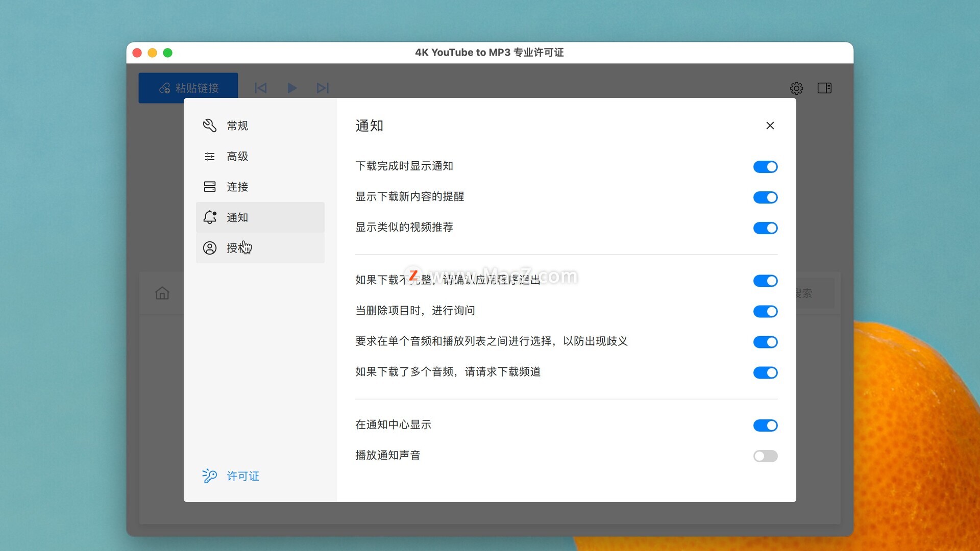Click the label 播放通知声音

pyautogui.click(x=388, y=455)
